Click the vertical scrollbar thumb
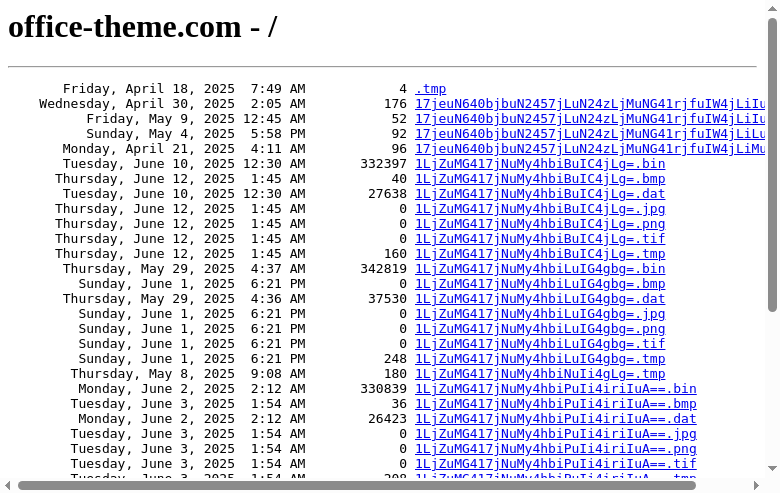The height and width of the screenshot is (493, 780). pos(772,165)
